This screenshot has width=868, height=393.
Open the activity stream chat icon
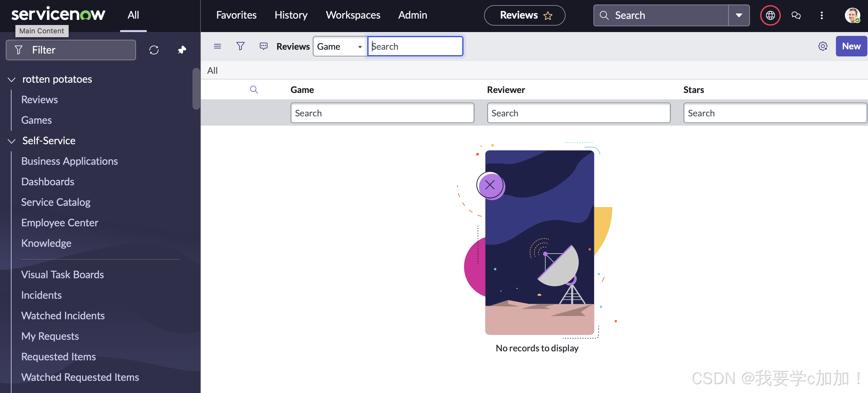[x=263, y=46]
